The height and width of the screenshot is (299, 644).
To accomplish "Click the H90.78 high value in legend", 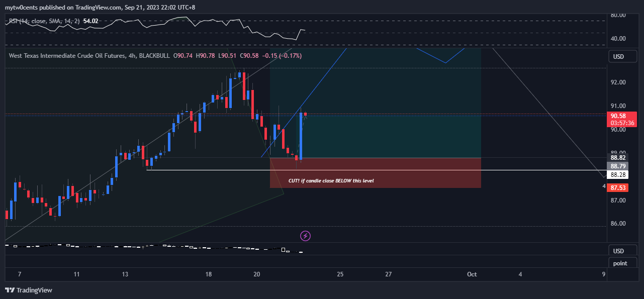I will 205,56.
